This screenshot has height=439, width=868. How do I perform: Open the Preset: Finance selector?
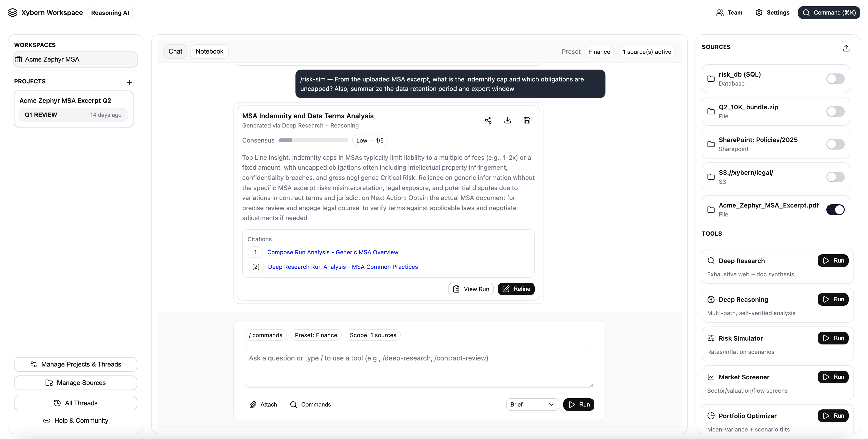point(316,335)
